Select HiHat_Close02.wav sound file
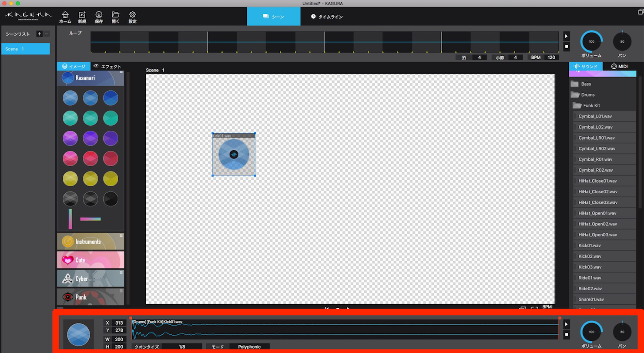Image resolution: width=644 pixels, height=353 pixels. coord(605,192)
